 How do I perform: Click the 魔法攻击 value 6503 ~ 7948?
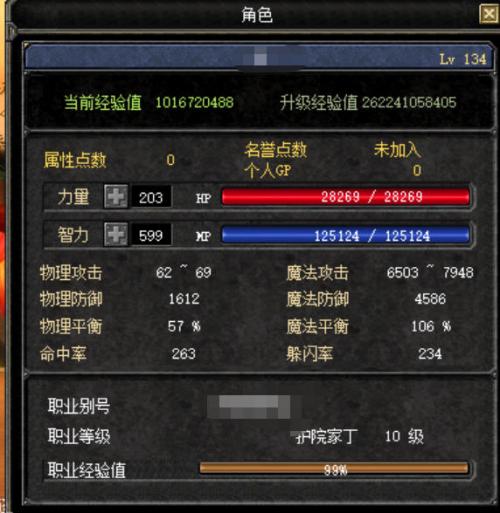point(430,272)
